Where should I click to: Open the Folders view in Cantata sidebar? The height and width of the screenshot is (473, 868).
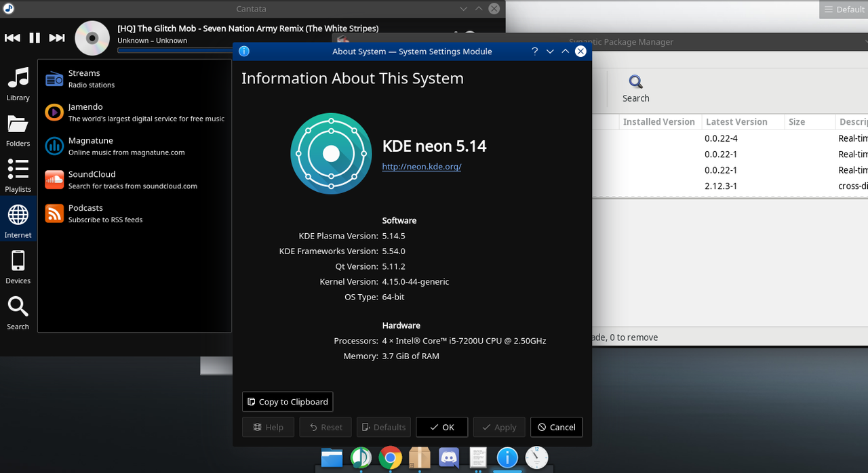[x=18, y=130]
